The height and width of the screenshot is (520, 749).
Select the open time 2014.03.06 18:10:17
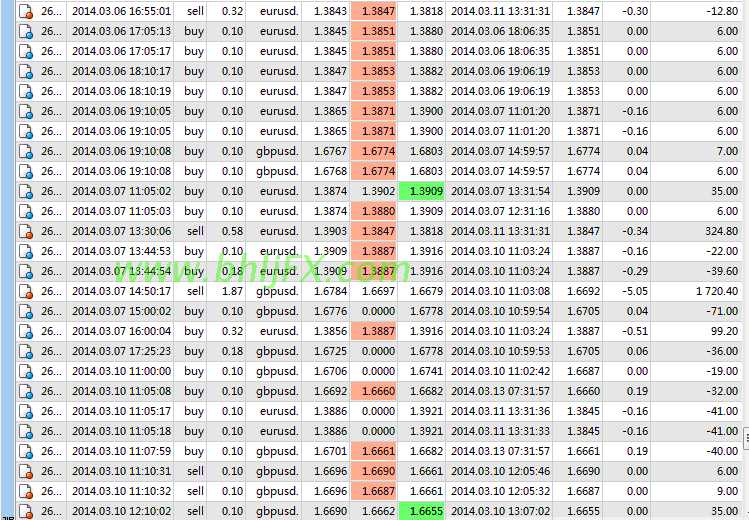coord(121,71)
